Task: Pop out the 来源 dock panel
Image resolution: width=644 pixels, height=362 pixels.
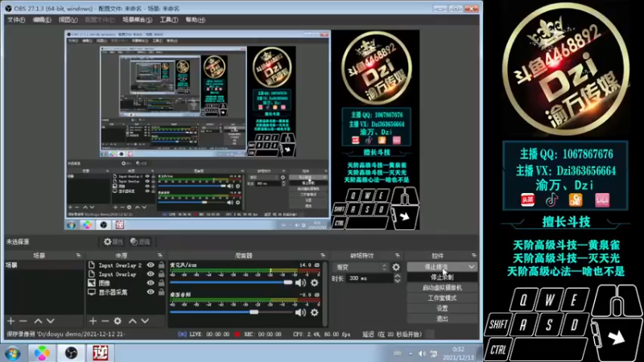Action: [159, 255]
